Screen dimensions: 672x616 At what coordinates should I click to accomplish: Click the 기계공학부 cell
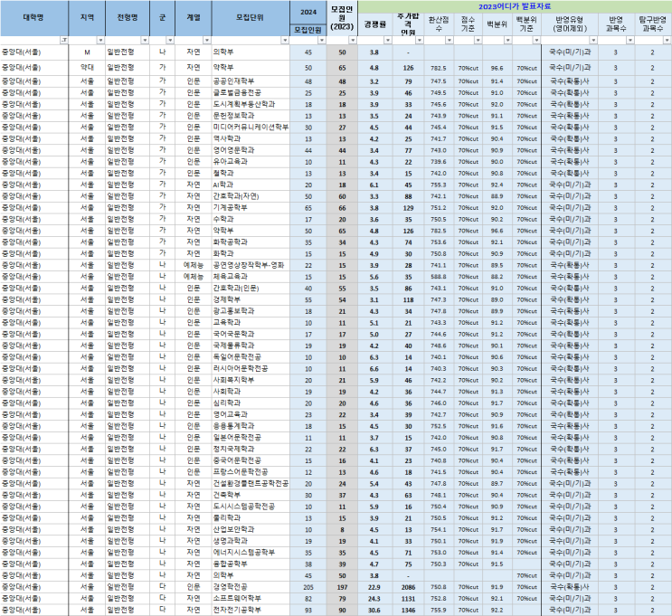[251, 208]
